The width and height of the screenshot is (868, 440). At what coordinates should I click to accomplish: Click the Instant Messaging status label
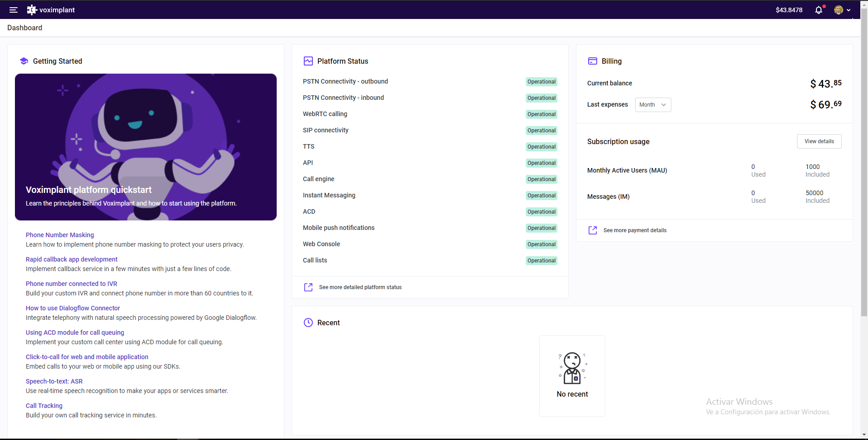(x=329, y=195)
